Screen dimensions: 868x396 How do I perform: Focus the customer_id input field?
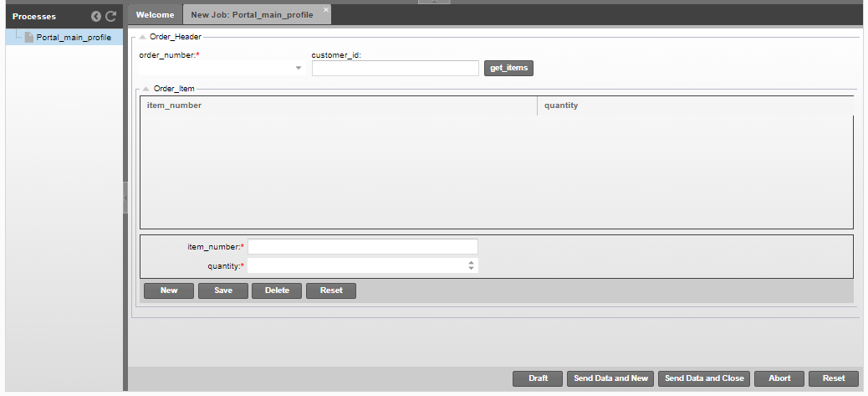click(x=396, y=68)
